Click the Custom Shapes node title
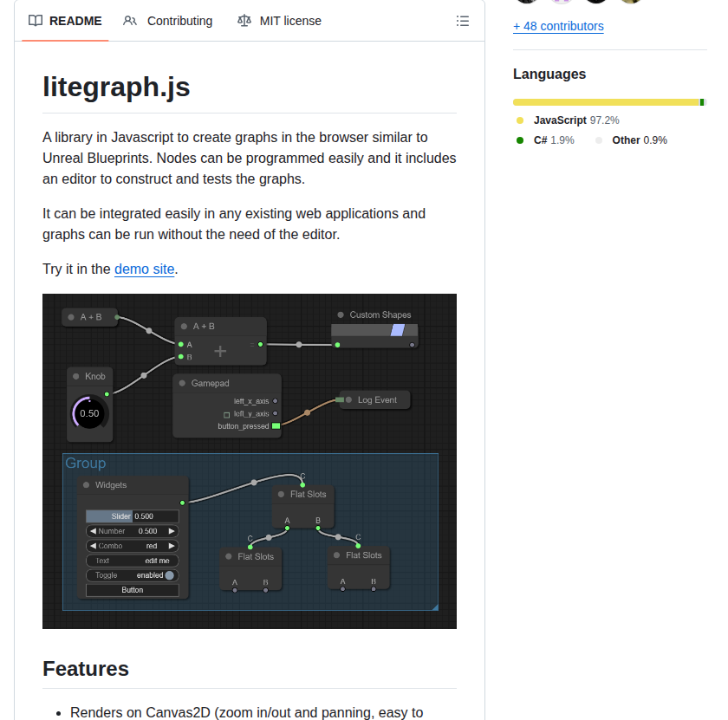The image size is (728, 720). (380, 315)
